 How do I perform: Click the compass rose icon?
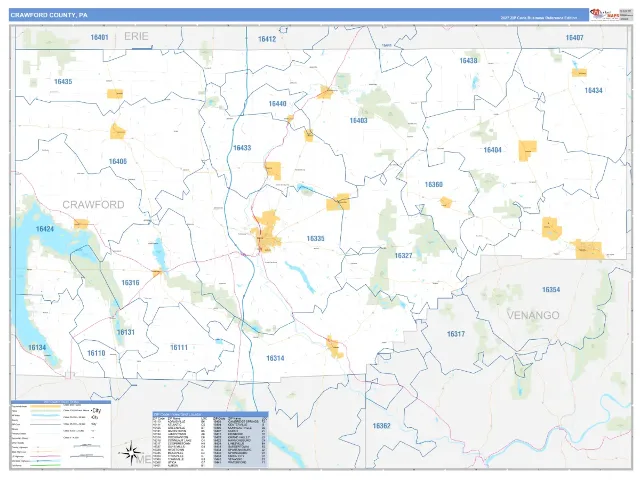(130, 453)
